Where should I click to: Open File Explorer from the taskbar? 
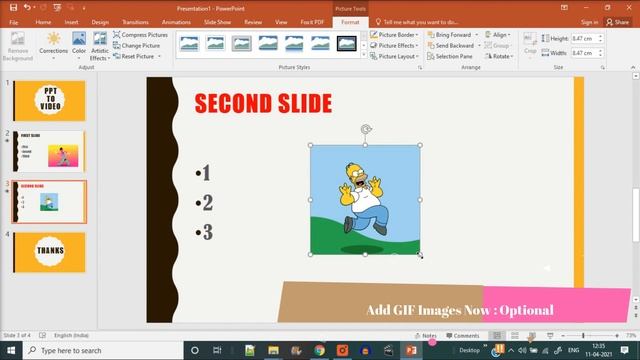(x=273, y=350)
